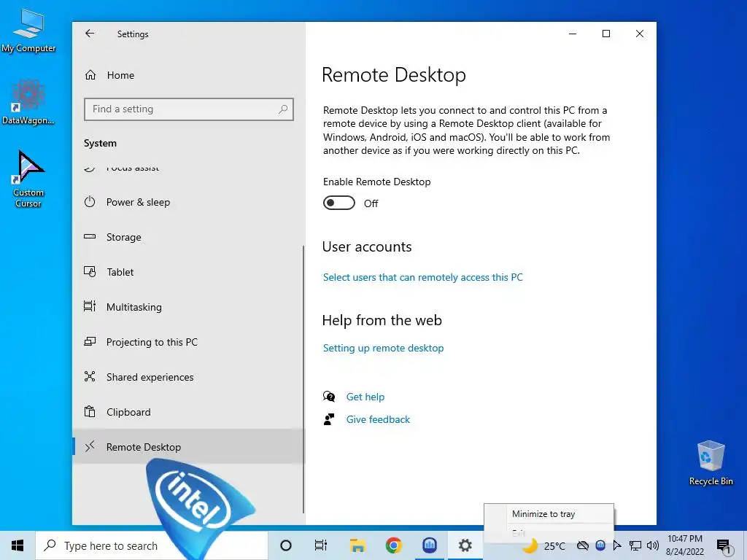Select the Storage drive icon
The height and width of the screenshot is (560, 747).
pos(90,236)
